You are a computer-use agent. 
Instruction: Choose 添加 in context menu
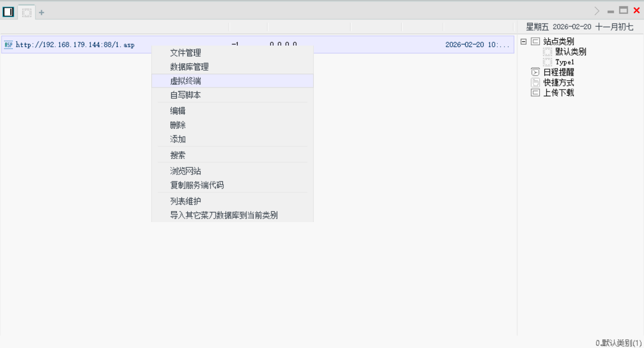(x=233, y=139)
